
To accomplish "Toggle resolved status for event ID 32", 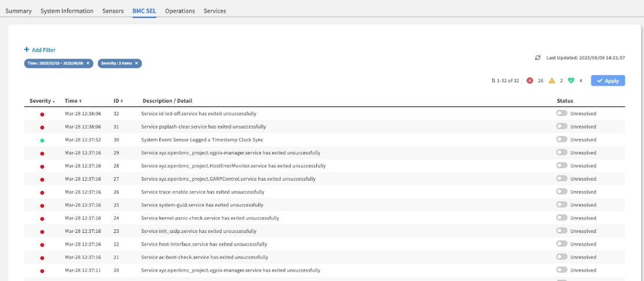I will point(561,114).
